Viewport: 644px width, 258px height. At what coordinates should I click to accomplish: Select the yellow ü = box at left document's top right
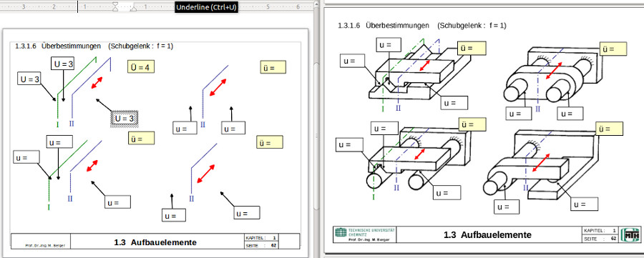[x=273, y=67]
